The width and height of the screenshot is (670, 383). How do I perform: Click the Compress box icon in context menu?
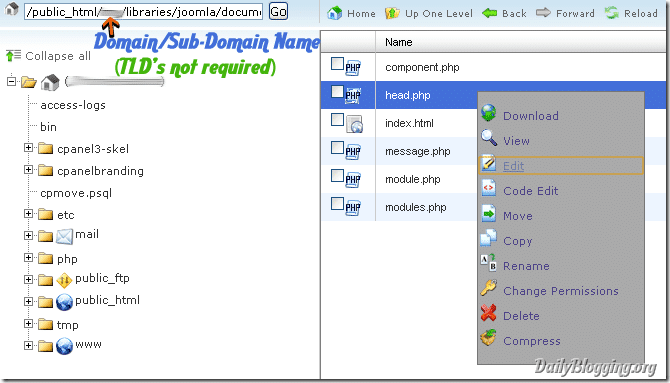(488, 338)
